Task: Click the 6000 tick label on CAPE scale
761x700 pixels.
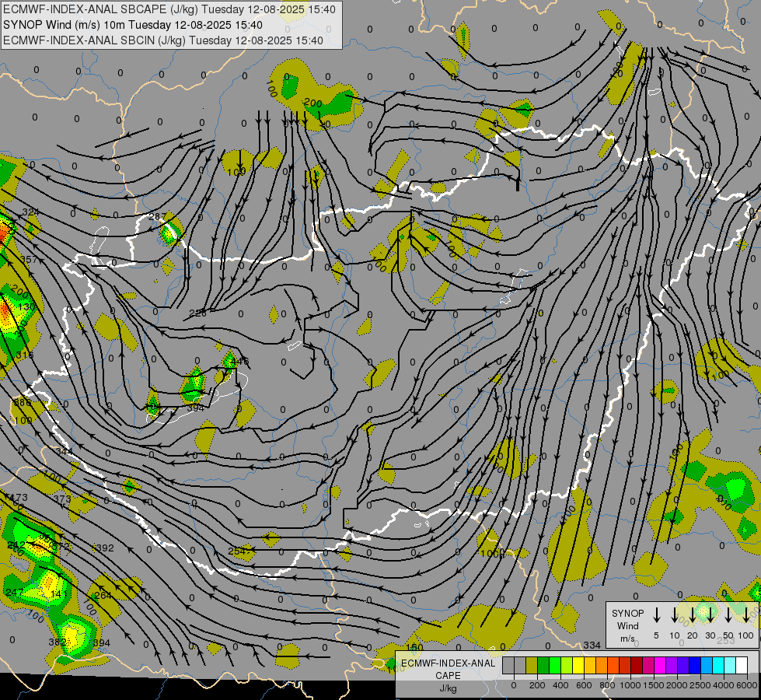Action: pos(747,685)
